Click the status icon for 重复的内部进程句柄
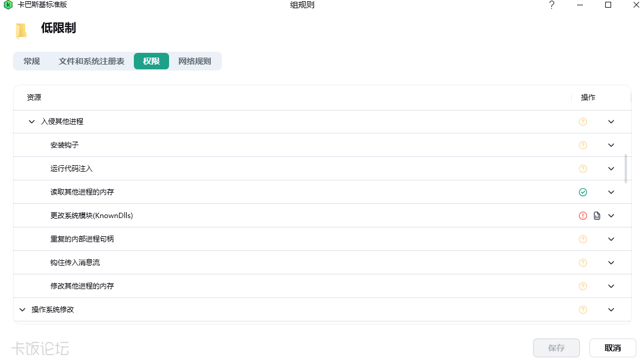Viewport: 644px width, 362px height. [583, 239]
